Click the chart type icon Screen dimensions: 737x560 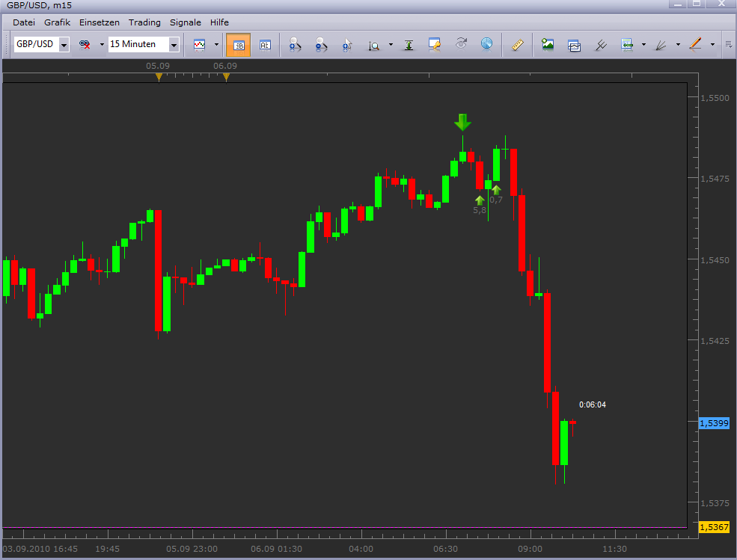pos(199,45)
